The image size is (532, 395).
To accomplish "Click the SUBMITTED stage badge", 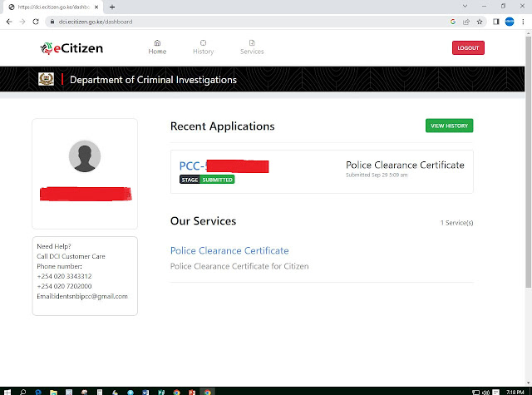I will 217,180.
